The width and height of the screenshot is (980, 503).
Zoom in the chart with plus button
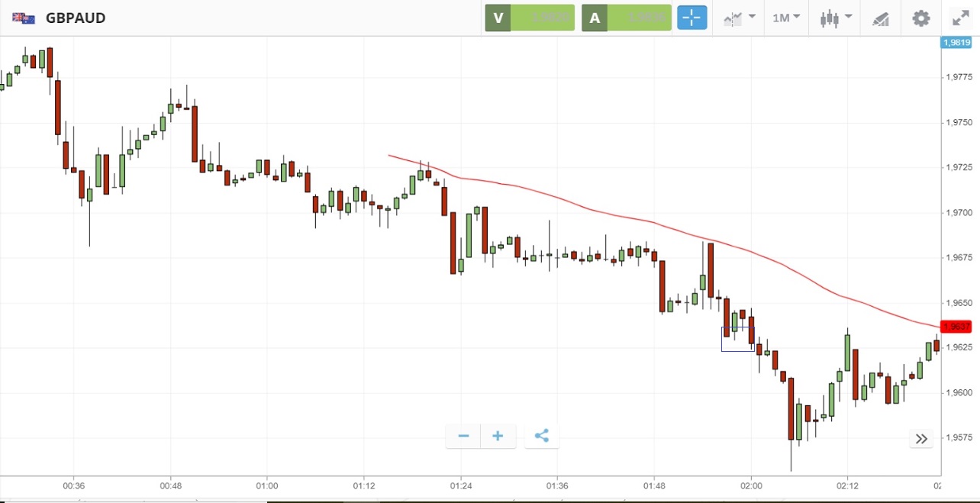click(498, 436)
